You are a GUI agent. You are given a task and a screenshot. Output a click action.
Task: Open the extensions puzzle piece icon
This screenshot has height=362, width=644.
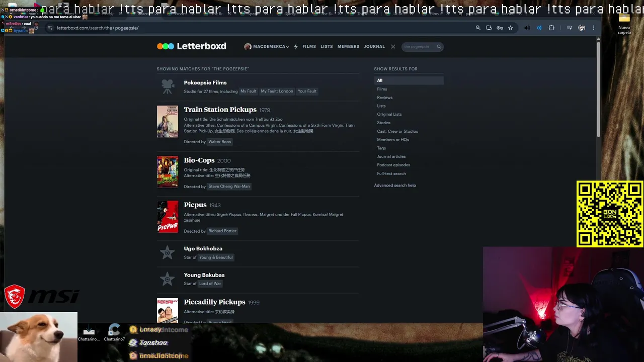pyautogui.click(x=551, y=28)
